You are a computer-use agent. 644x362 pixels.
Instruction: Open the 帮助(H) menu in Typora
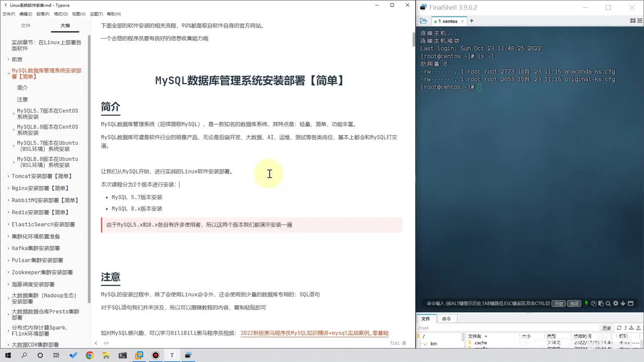pyautogui.click(x=114, y=14)
